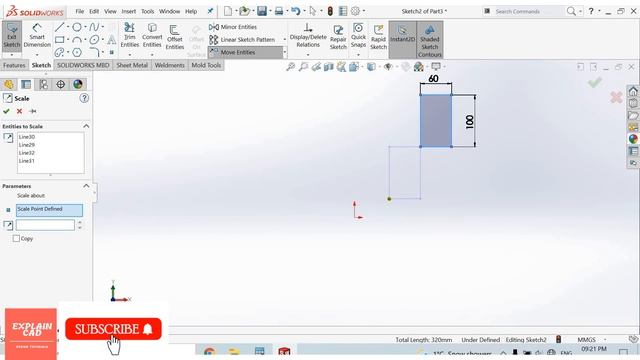Open the Edit menu
The image size is (640, 360).
pos(94,11)
